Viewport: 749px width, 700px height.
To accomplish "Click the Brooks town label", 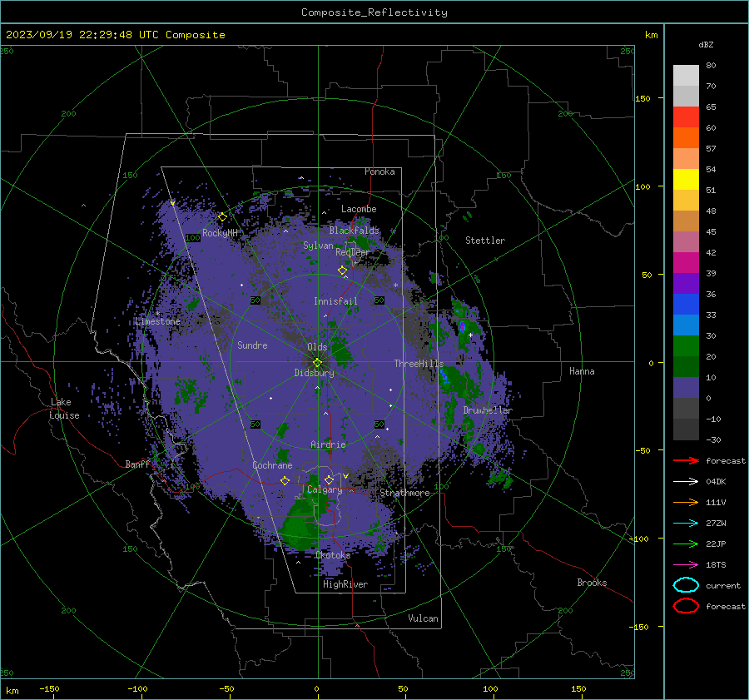I will click(x=592, y=583).
